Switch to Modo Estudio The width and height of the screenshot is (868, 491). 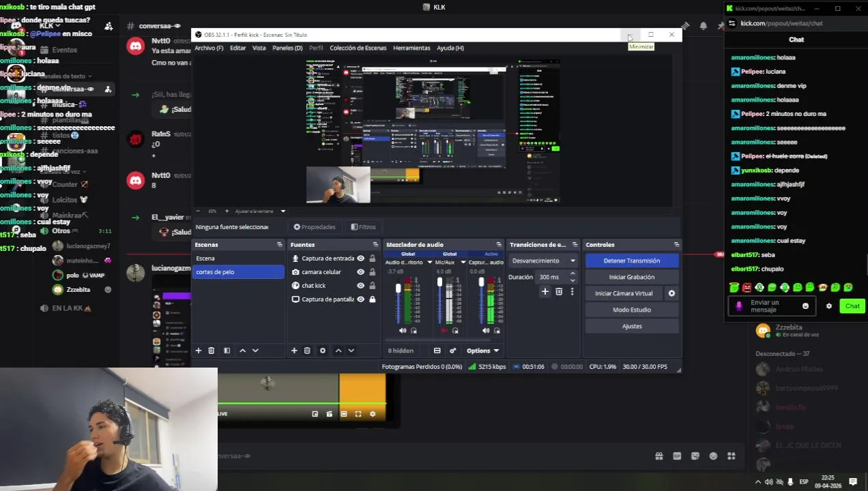click(632, 310)
